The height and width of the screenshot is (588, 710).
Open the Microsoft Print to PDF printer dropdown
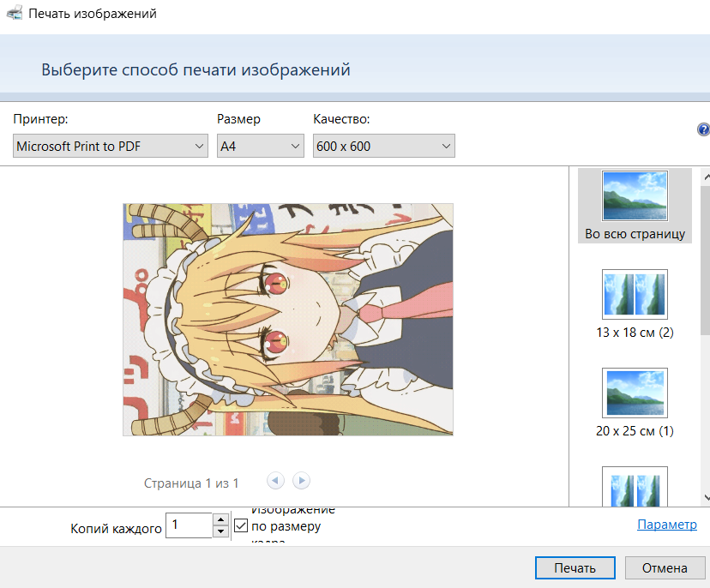pyautogui.click(x=111, y=147)
